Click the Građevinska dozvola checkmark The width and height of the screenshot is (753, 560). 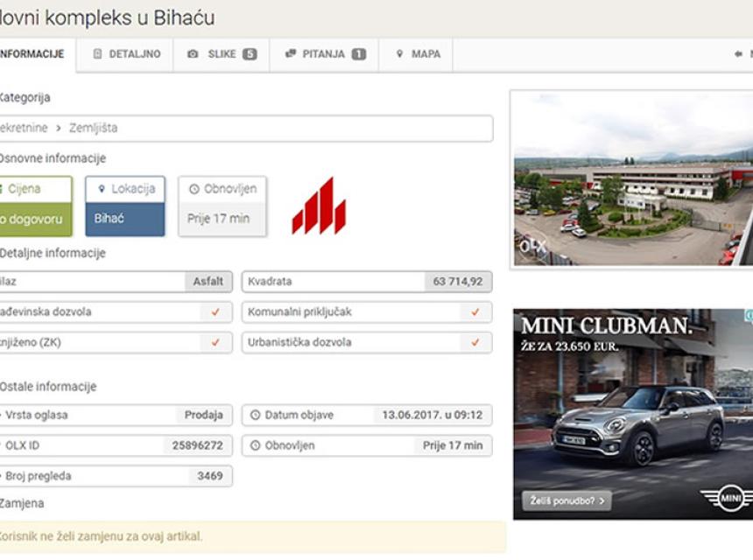click(215, 312)
